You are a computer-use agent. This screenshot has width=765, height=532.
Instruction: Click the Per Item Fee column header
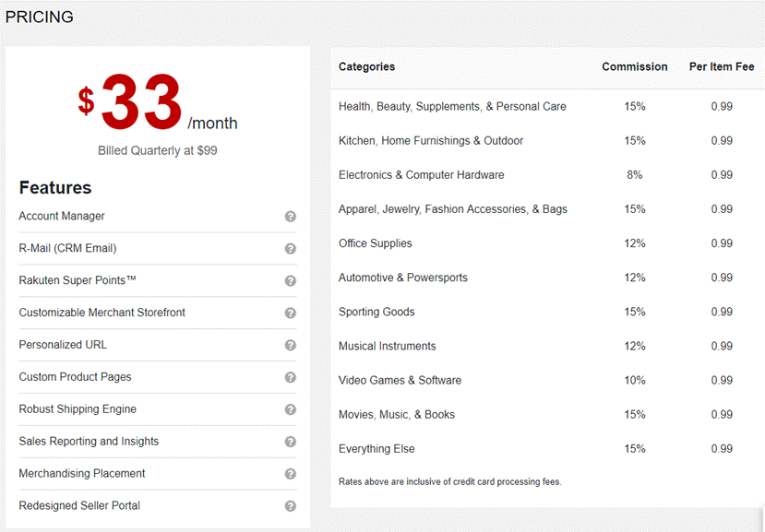coord(722,67)
